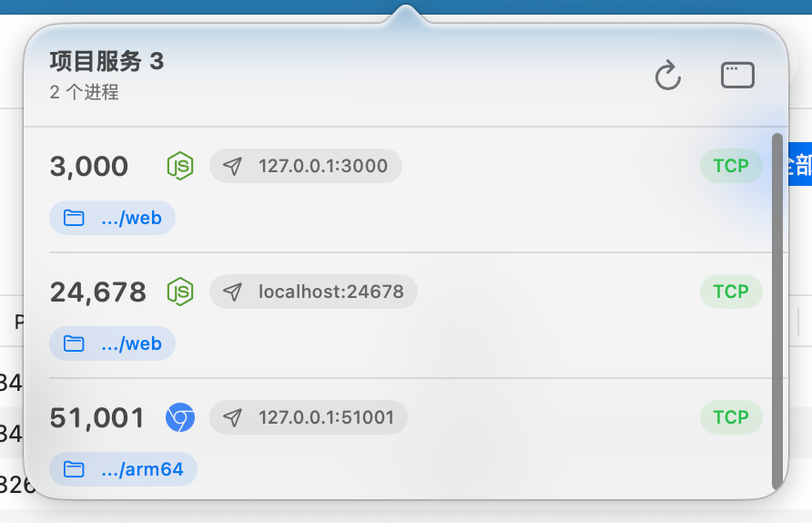Click the TCP badge on port 3,000 row

click(x=731, y=166)
